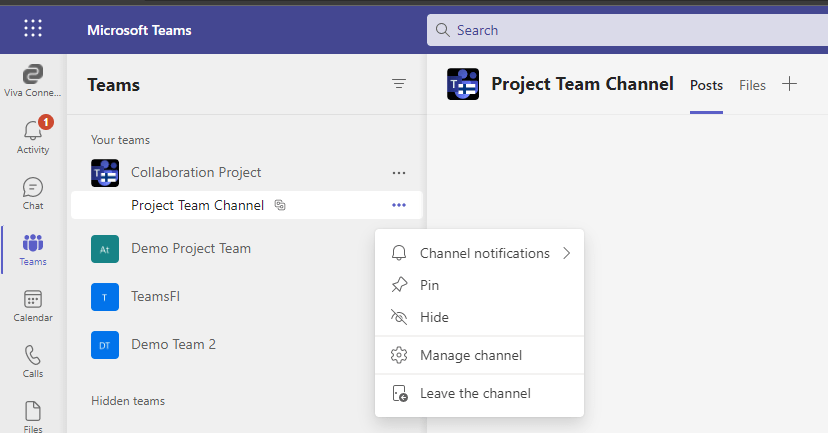Open the Calendar app in sidebar
This screenshot has width=828, height=433.
click(x=33, y=305)
